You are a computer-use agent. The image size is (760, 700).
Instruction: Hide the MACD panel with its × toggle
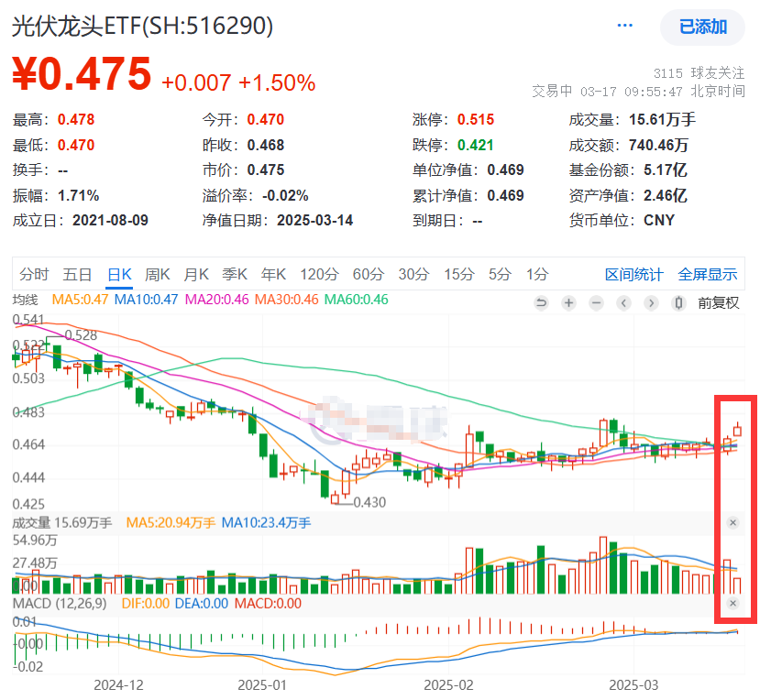click(x=732, y=604)
